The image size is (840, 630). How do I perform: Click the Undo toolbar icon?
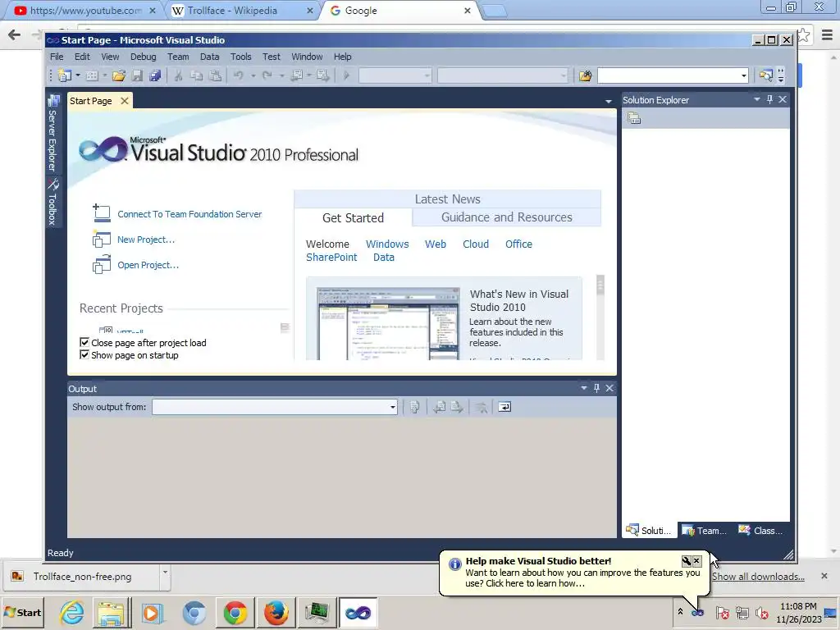[239, 76]
